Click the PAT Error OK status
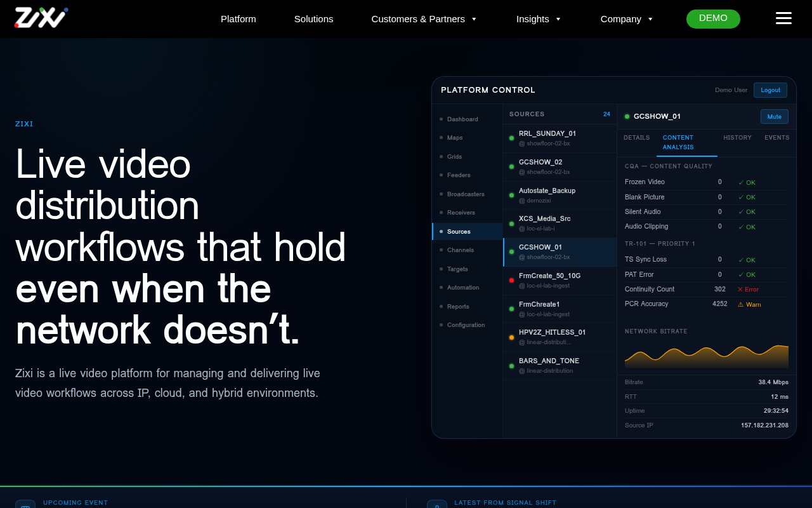 click(x=747, y=275)
